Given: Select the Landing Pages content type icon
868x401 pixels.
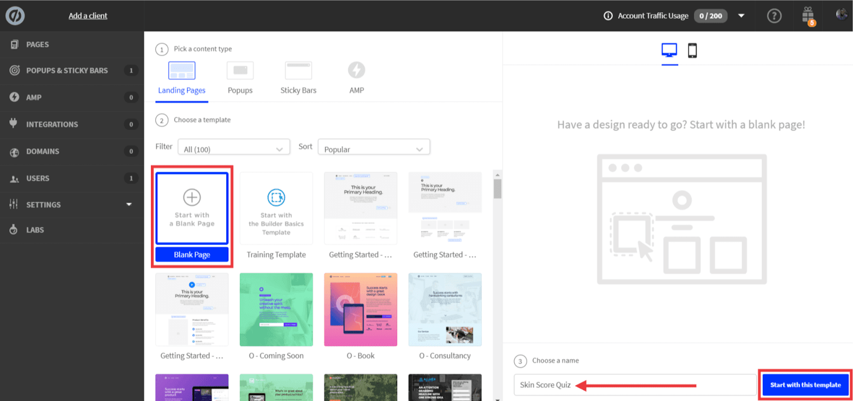Looking at the screenshot, I should [182, 71].
